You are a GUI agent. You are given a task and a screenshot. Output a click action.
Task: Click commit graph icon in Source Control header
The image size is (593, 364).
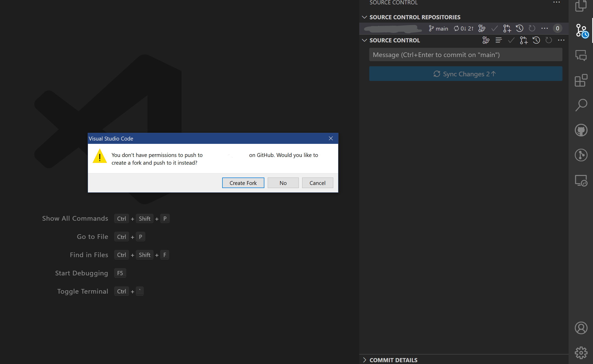[x=486, y=40]
